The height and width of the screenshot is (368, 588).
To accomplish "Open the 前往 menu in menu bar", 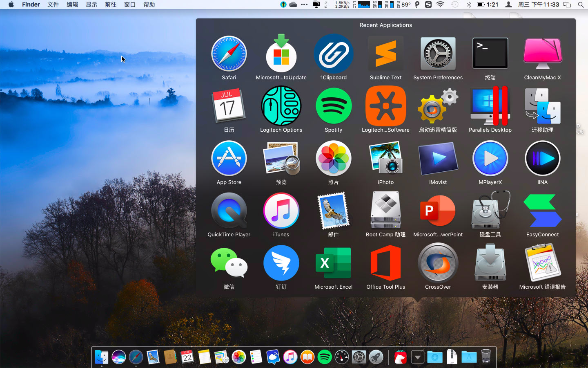I will click(x=111, y=4).
